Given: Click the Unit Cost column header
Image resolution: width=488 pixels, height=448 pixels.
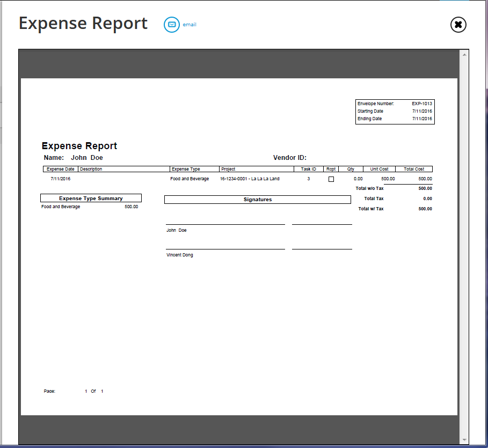Looking at the screenshot, I should click(379, 169).
